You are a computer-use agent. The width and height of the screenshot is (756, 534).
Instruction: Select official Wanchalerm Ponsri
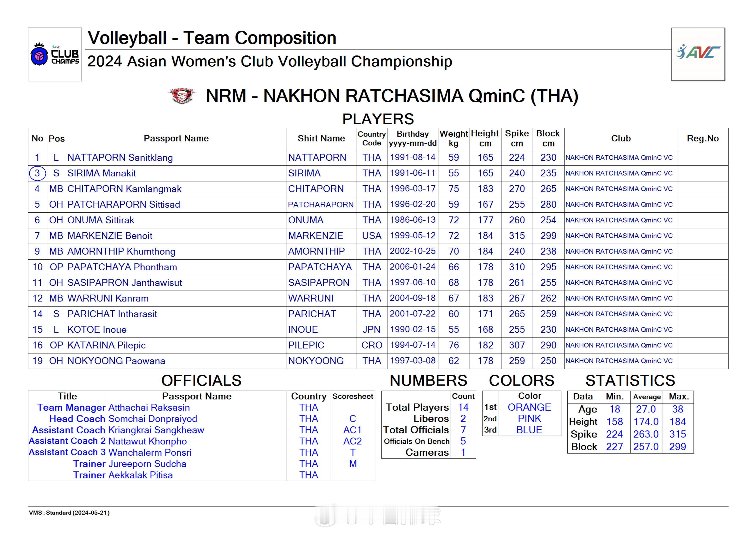click(x=150, y=452)
